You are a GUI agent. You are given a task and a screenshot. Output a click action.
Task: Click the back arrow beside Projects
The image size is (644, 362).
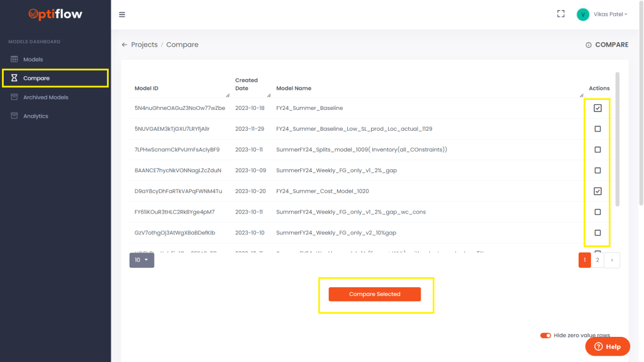tap(125, 45)
